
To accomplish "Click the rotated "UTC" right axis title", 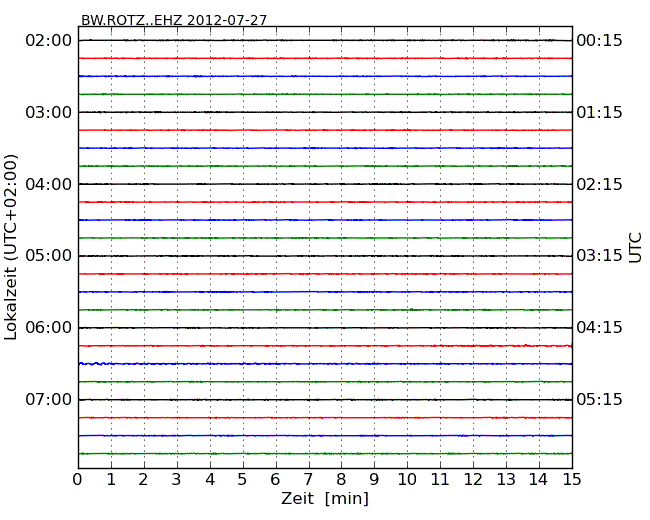I will [636, 247].
